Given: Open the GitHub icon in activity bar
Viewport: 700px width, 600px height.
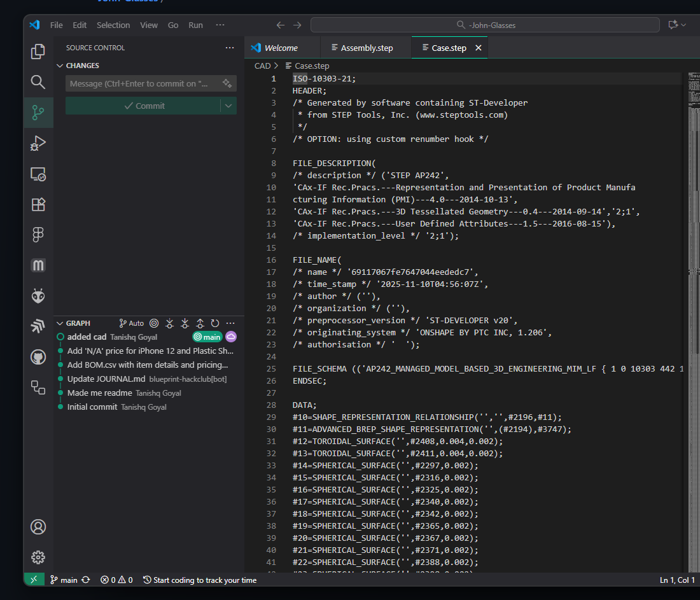Looking at the screenshot, I should click(x=38, y=357).
